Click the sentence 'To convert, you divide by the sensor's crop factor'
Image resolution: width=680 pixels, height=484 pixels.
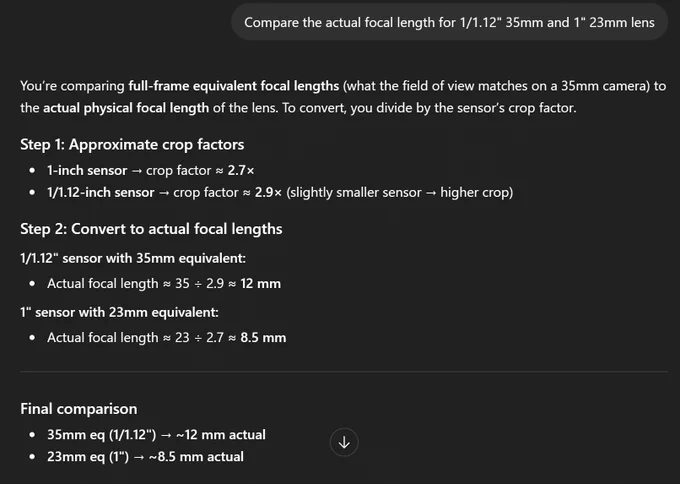coord(429,108)
